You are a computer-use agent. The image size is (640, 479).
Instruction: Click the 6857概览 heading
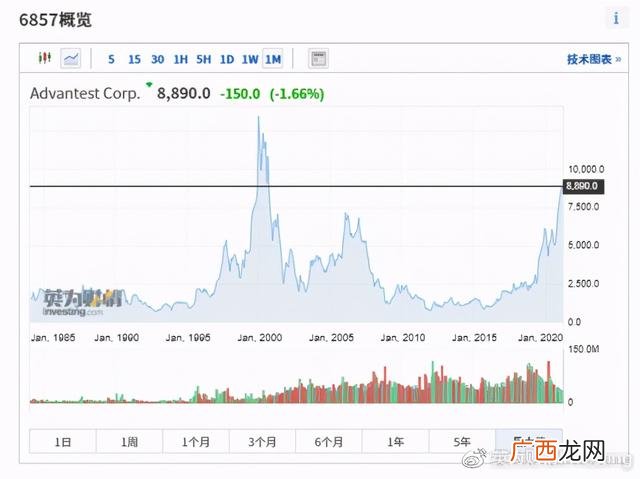56,20
